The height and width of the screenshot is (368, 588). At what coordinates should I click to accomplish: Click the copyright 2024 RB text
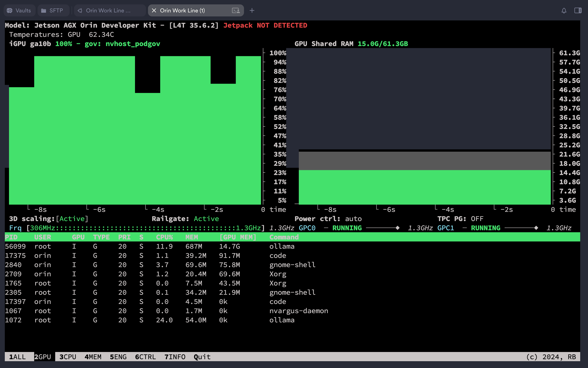click(551, 357)
